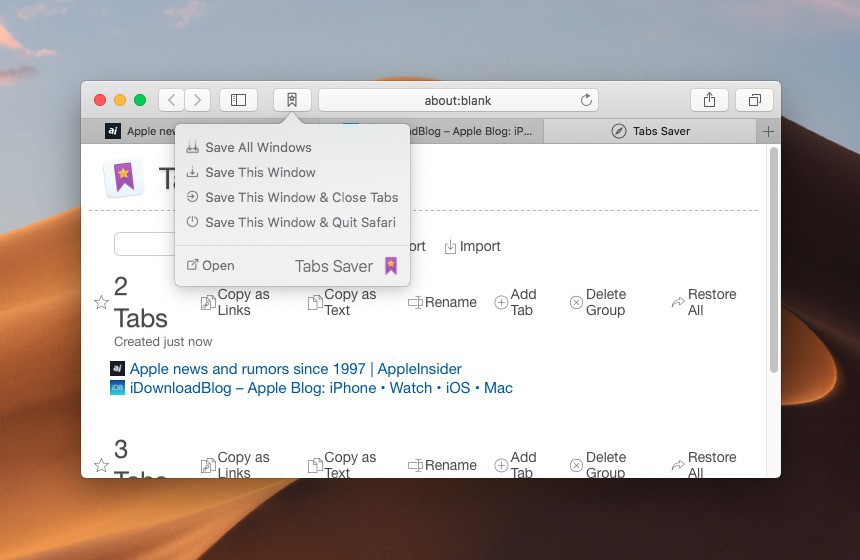Image resolution: width=860 pixels, height=560 pixels.
Task: Go back with Safari's back arrow
Action: coord(172,100)
